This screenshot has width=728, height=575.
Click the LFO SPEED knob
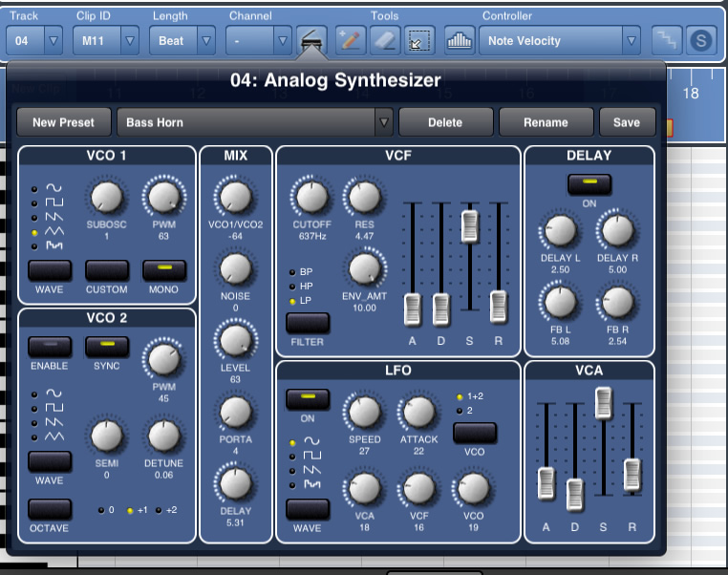[364, 412]
